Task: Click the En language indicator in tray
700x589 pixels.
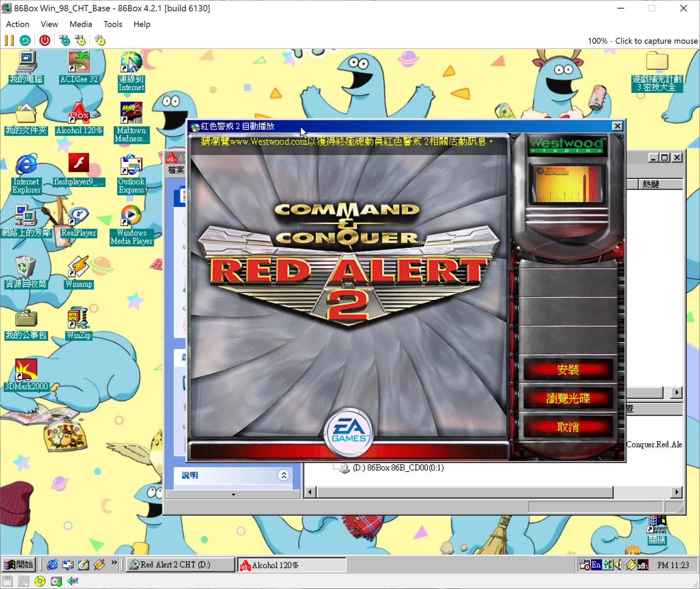Action: click(x=596, y=565)
